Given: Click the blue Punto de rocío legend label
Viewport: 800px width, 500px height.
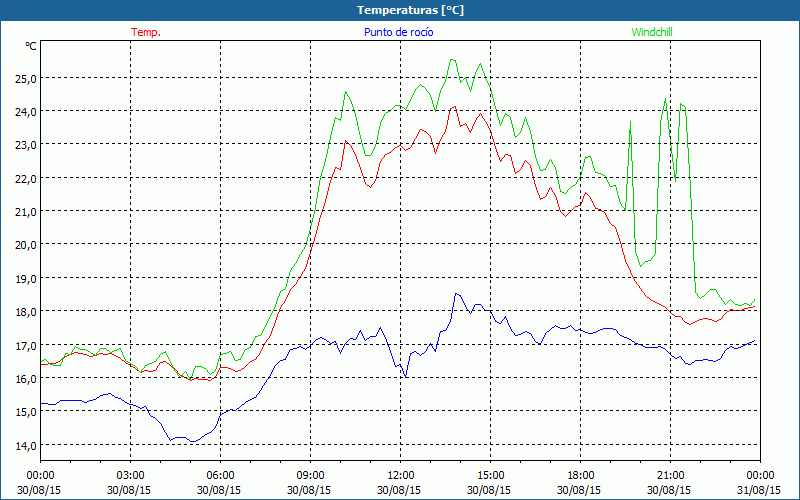Looking at the screenshot, I should pos(398,32).
